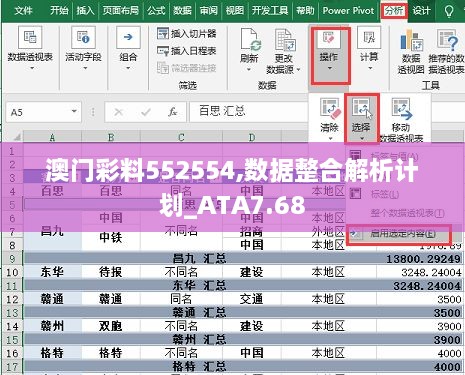Click the 待报 cell in row 10
The width and height of the screenshot is (465, 375).
click(111, 272)
